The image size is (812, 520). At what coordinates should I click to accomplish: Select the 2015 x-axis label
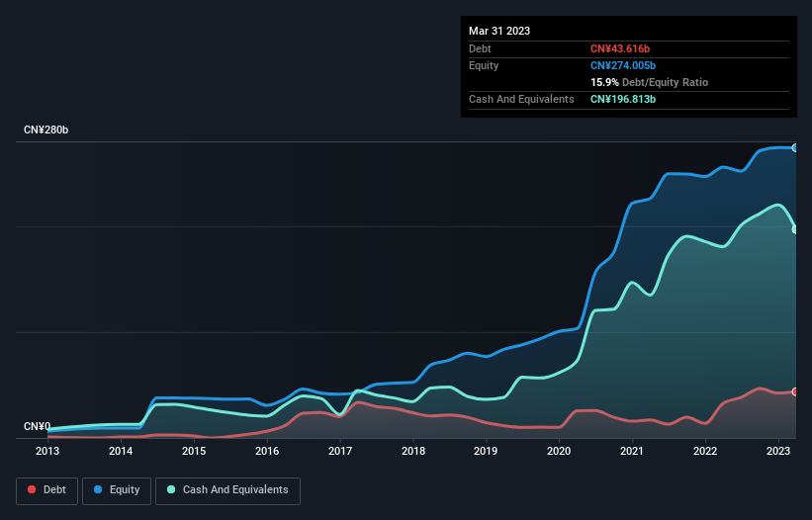194,451
